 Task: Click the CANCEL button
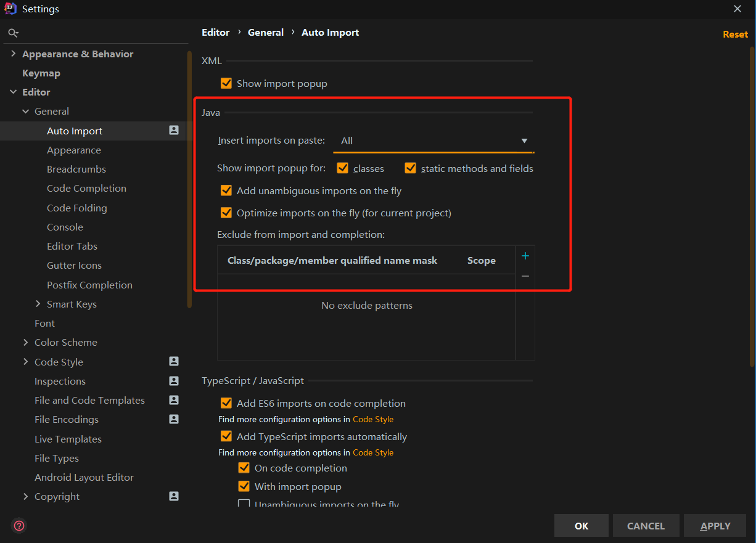coord(646,526)
